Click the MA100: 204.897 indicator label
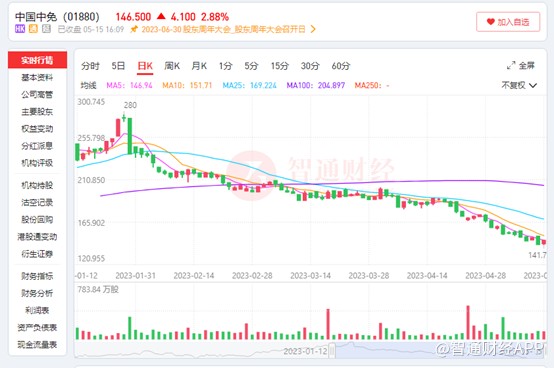Viewport: 554px width, 368px height. pos(316,85)
